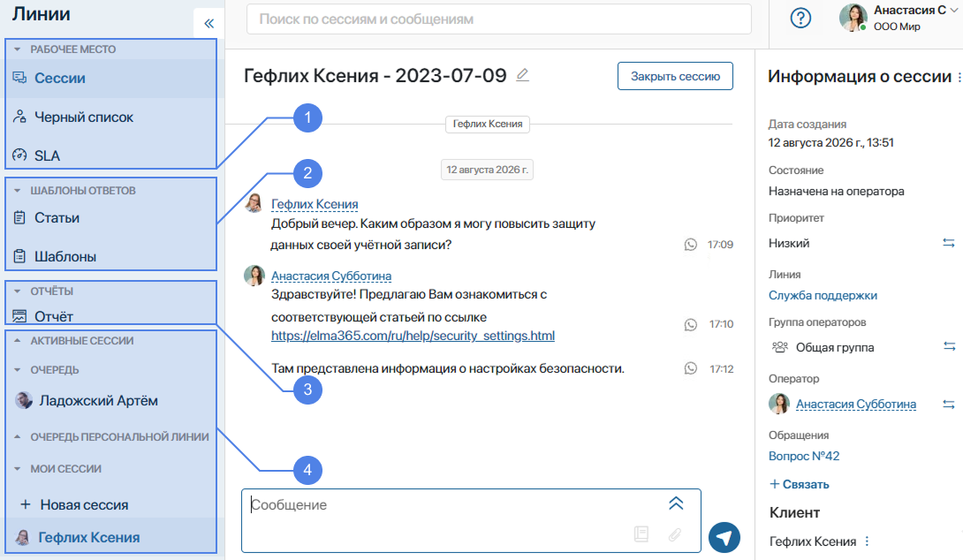Send the message with paper plane button
The image size is (963, 560).
coord(724,538)
